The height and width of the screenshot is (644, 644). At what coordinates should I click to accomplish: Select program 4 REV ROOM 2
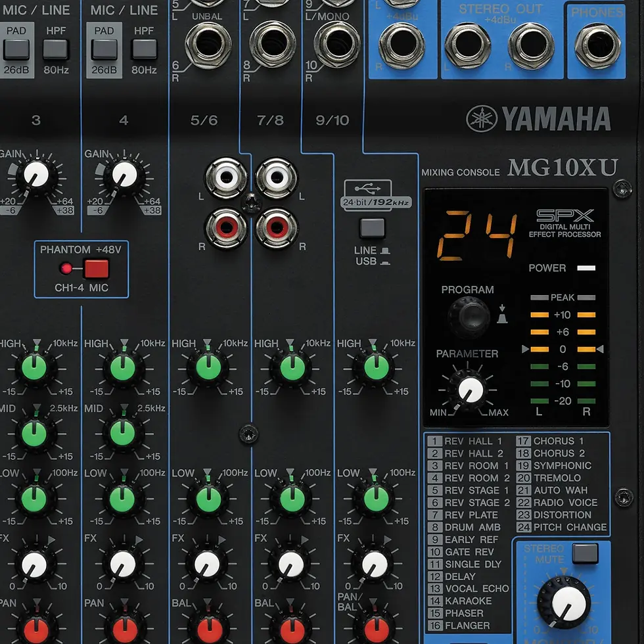(x=469, y=478)
